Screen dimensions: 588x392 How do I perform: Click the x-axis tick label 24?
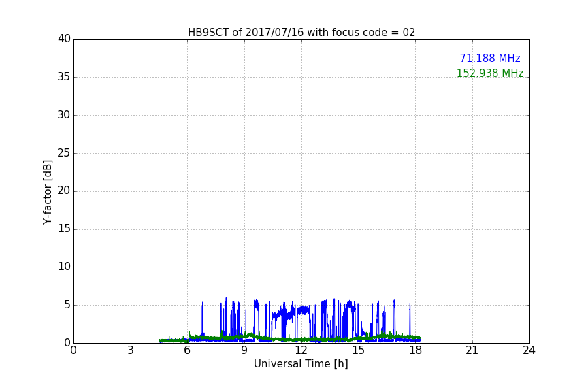(529, 350)
